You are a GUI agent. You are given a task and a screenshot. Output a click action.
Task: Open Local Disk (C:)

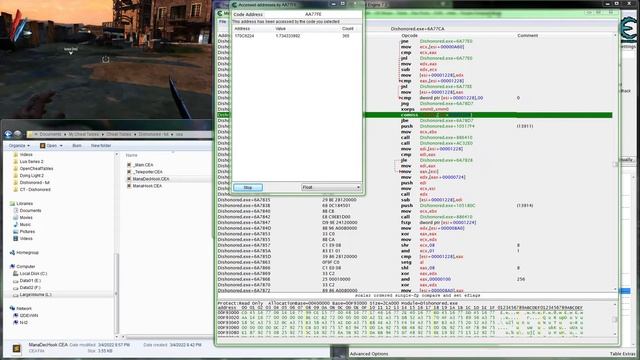[33, 273]
